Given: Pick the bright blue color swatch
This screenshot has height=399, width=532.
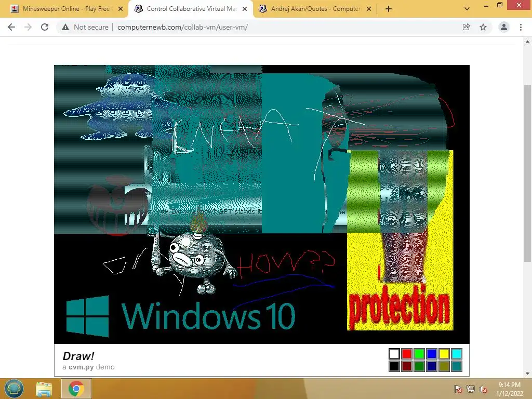Looking at the screenshot, I should click(x=432, y=354).
